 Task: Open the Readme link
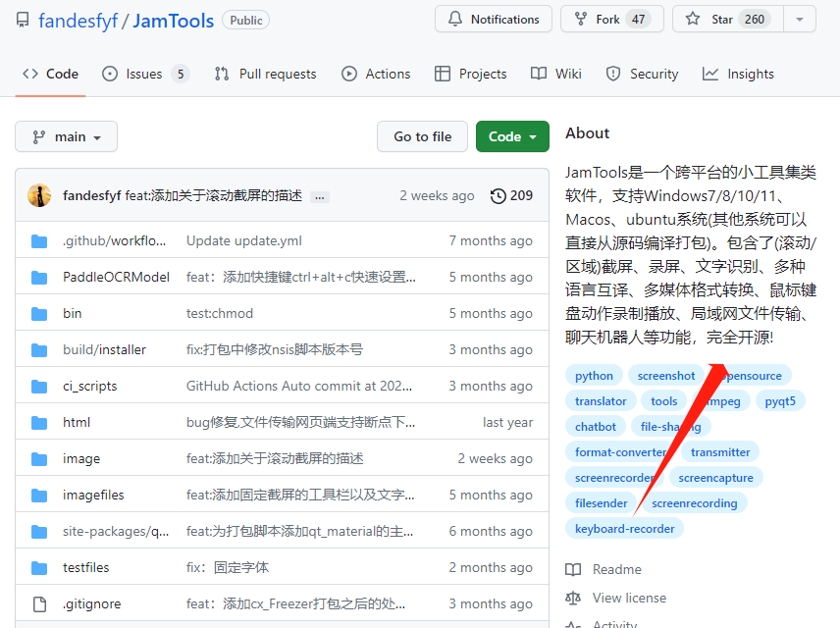616,569
